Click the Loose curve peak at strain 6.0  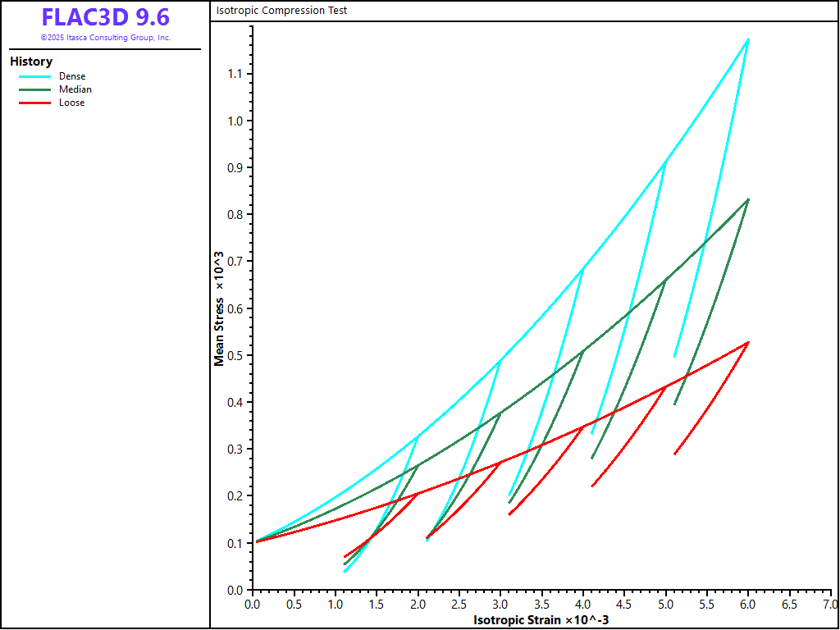click(x=748, y=342)
